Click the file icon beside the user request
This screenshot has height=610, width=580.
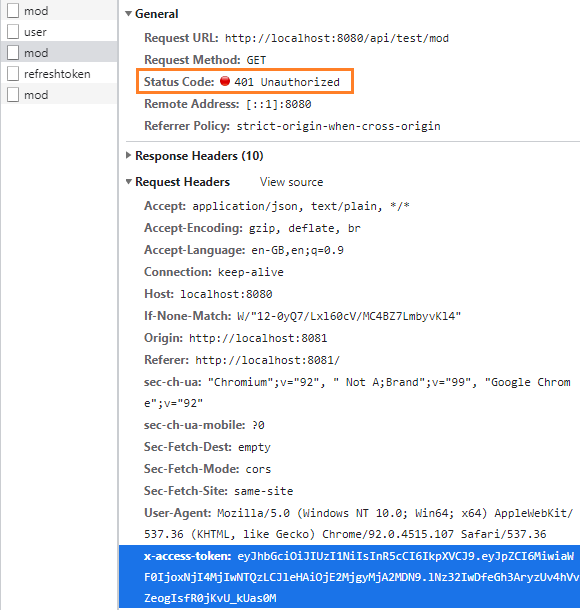pos(13,32)
